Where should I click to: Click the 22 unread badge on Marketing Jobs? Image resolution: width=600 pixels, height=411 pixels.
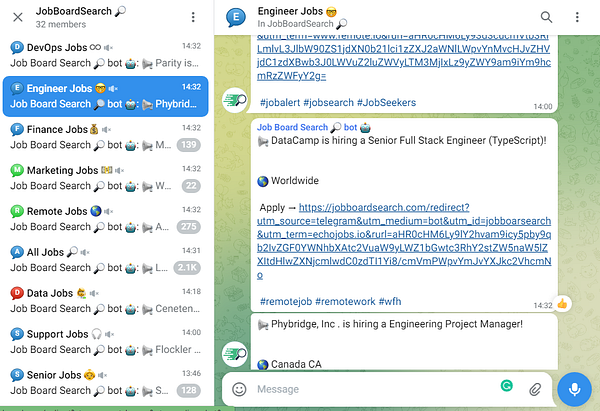[191, 186]
